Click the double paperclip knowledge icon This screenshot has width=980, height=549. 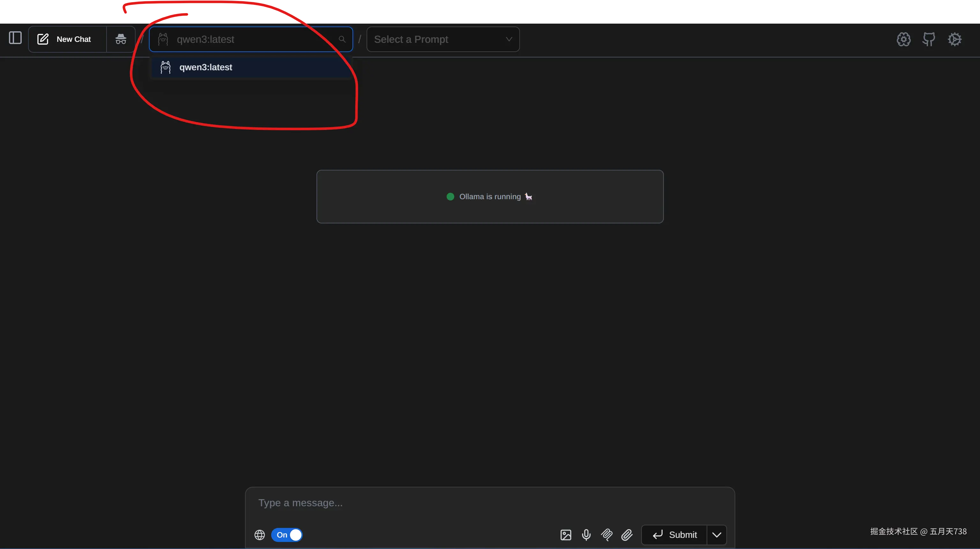(x=607, y=535)
